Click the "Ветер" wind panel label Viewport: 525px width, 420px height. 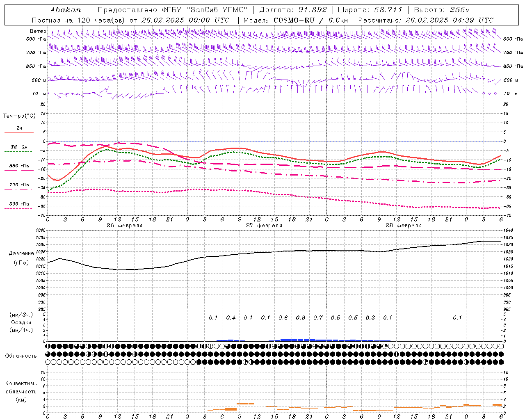[x=38, y=31]
